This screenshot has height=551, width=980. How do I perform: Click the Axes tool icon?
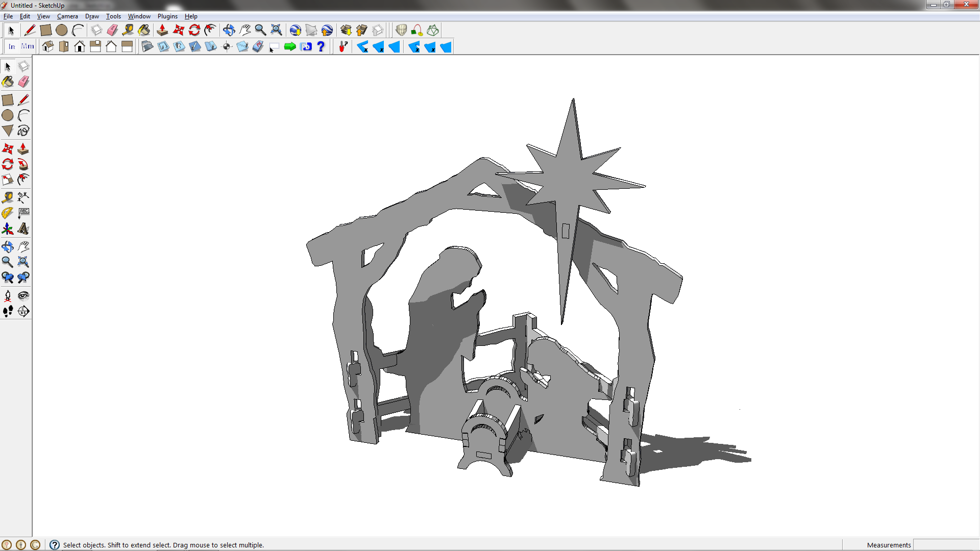[8, 229]
